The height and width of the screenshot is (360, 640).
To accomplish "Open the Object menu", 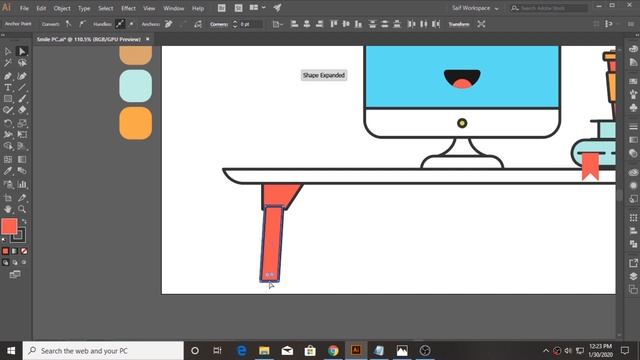I will [62, 8].
